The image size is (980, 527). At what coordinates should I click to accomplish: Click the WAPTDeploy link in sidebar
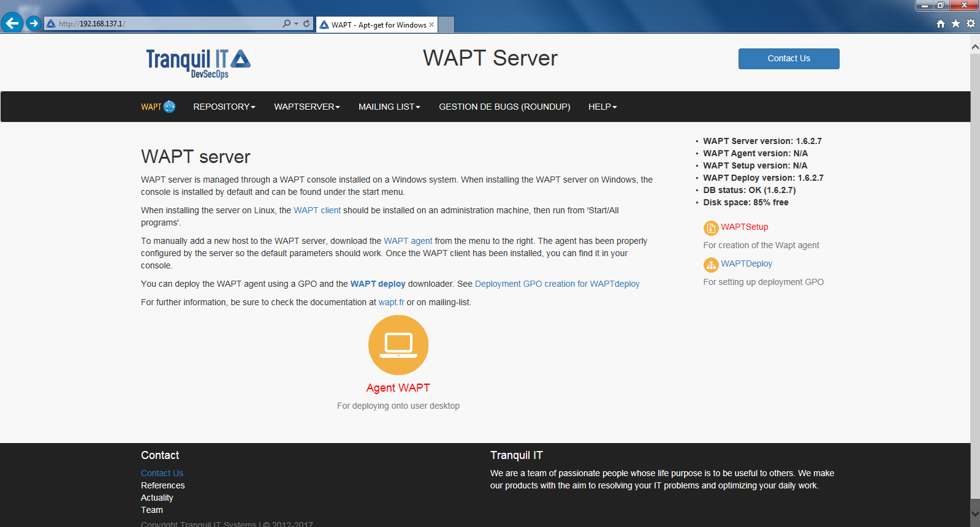pyautogui.click(x=746, y=263)
